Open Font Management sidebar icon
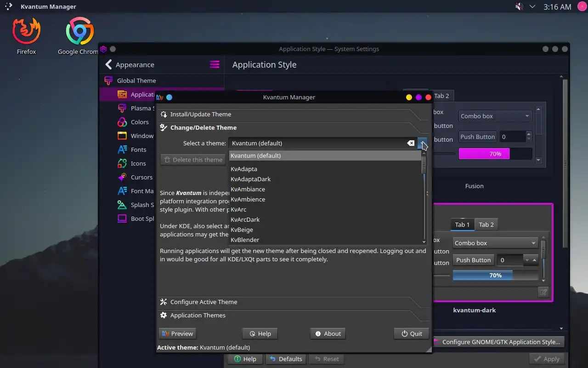 click(x=122, y=191)
